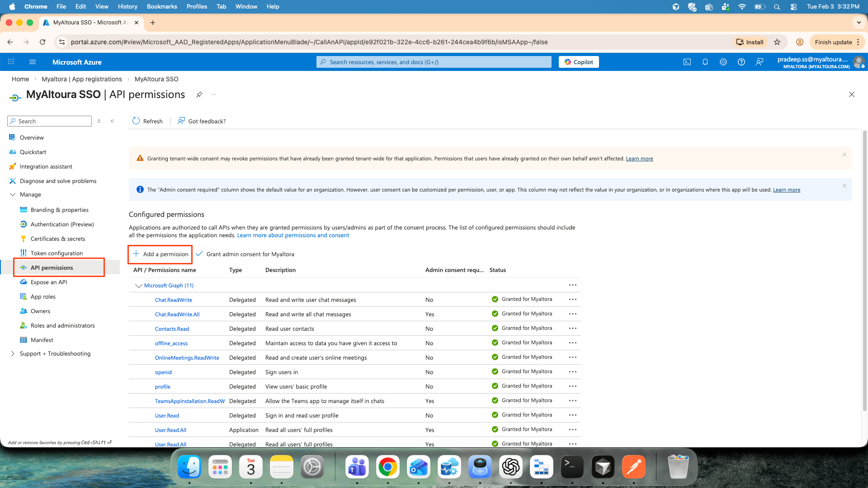Screen dimensions: 868x488
Task: Open Diagnose and solve problems
Action: pyautogui.click(x=58, y=181)
